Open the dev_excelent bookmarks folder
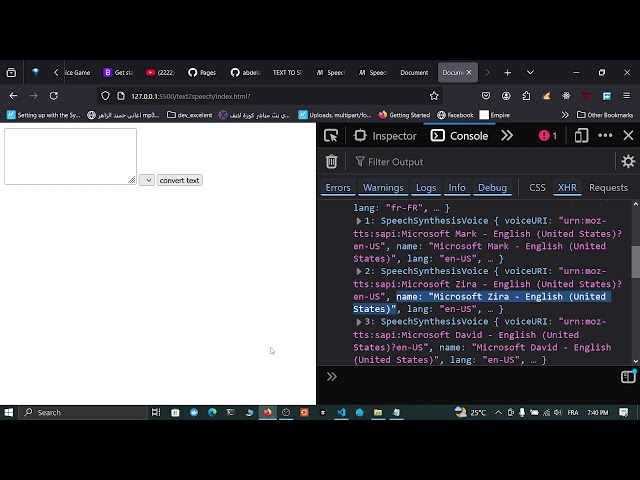The image size is (640, 480). click(x=190, y=115)
